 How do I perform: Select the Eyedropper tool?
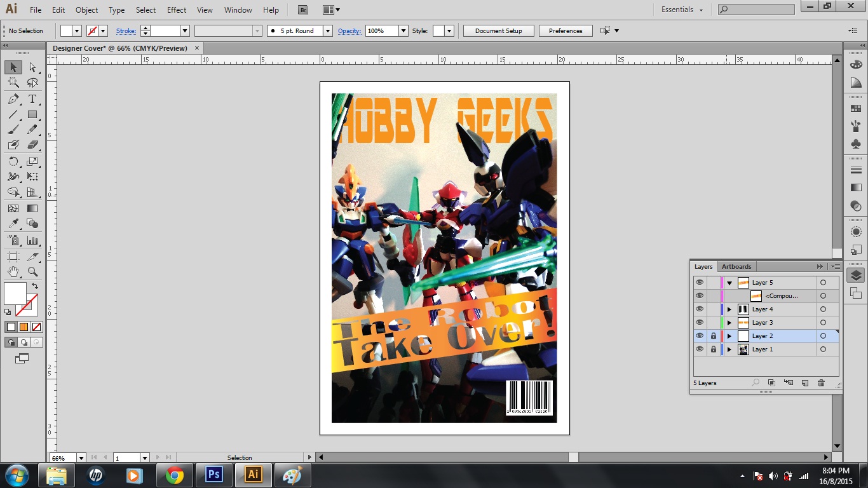[13, 224]
